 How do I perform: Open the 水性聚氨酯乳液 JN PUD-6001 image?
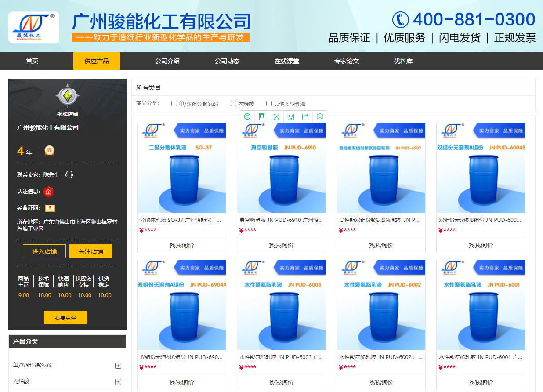481,305
